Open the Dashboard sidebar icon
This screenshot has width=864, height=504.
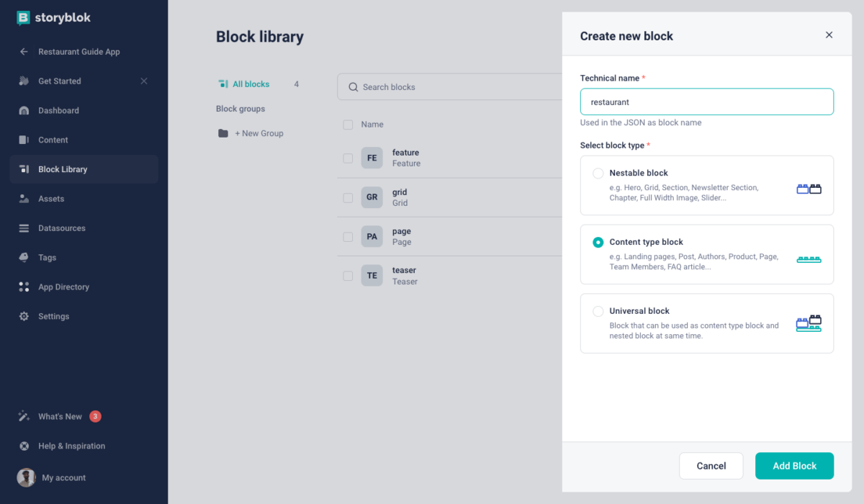click(24, 111)
